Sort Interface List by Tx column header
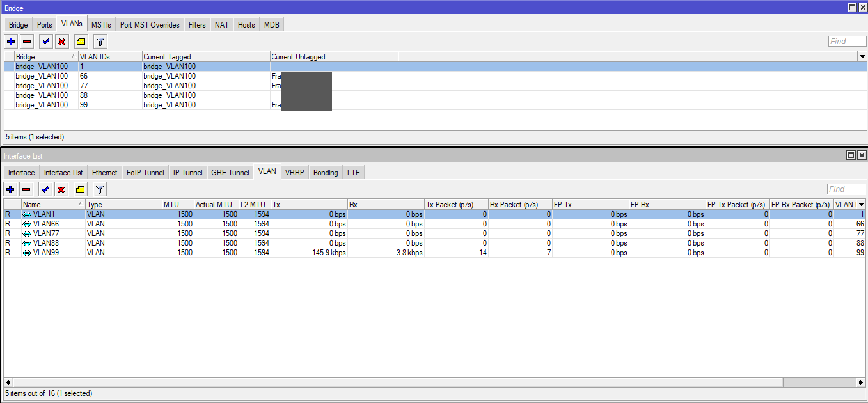Screen dimensions: 868x403 [310, 205]
